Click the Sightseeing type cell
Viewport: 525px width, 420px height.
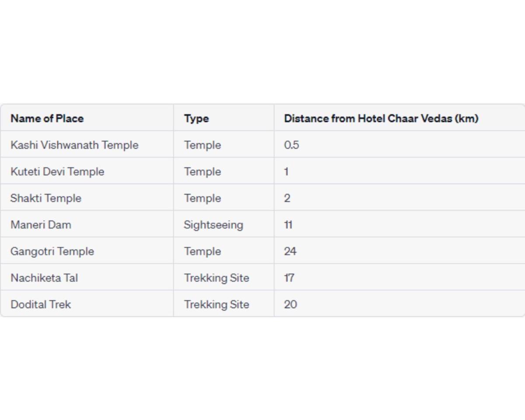[x=213, y=225]
